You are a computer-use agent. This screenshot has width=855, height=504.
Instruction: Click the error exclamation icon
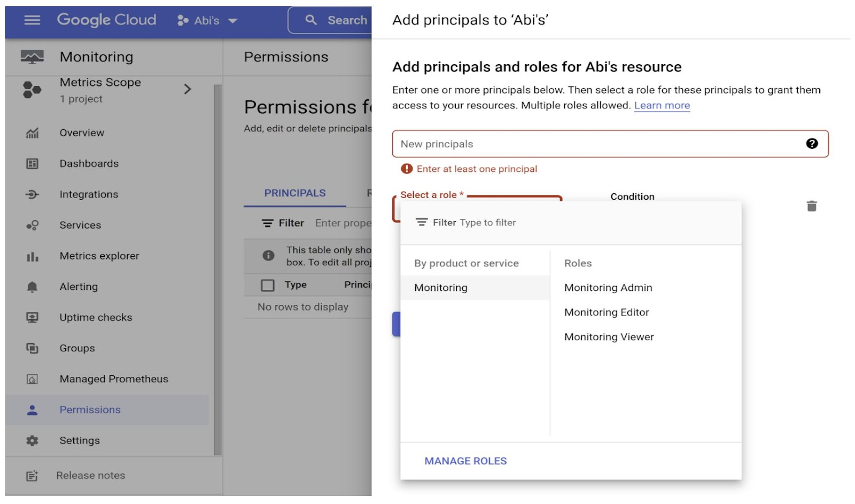[407, 169]
